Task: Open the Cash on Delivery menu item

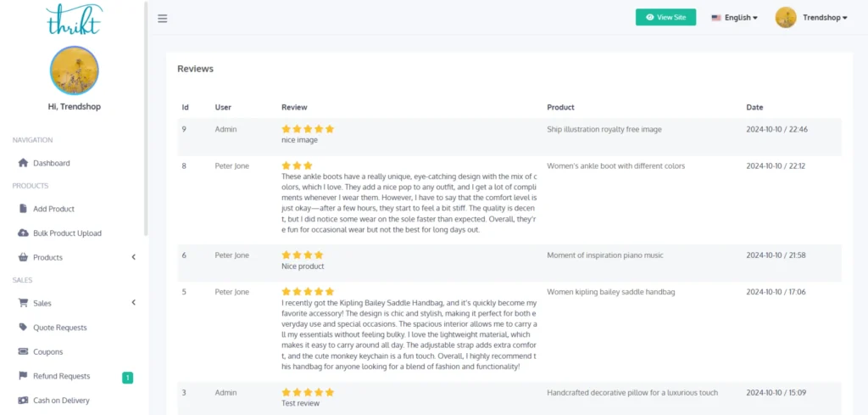Action: [61, 401]
